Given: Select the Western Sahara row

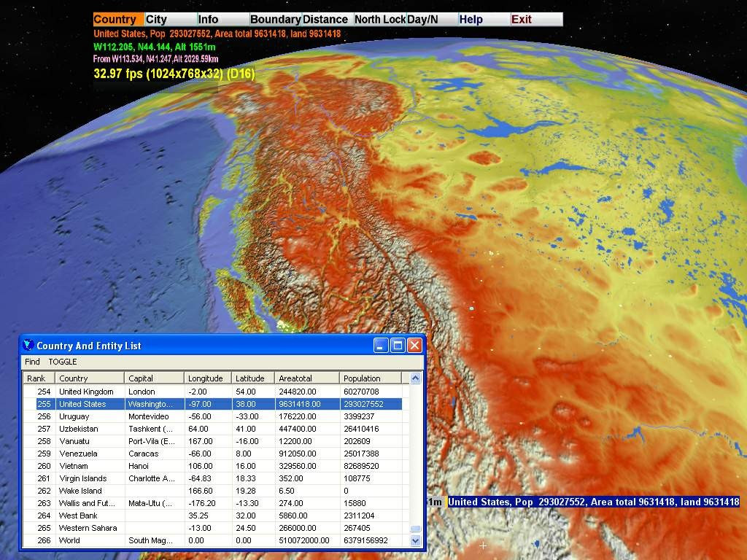Looking at the screenshot, I should (213, 528).
